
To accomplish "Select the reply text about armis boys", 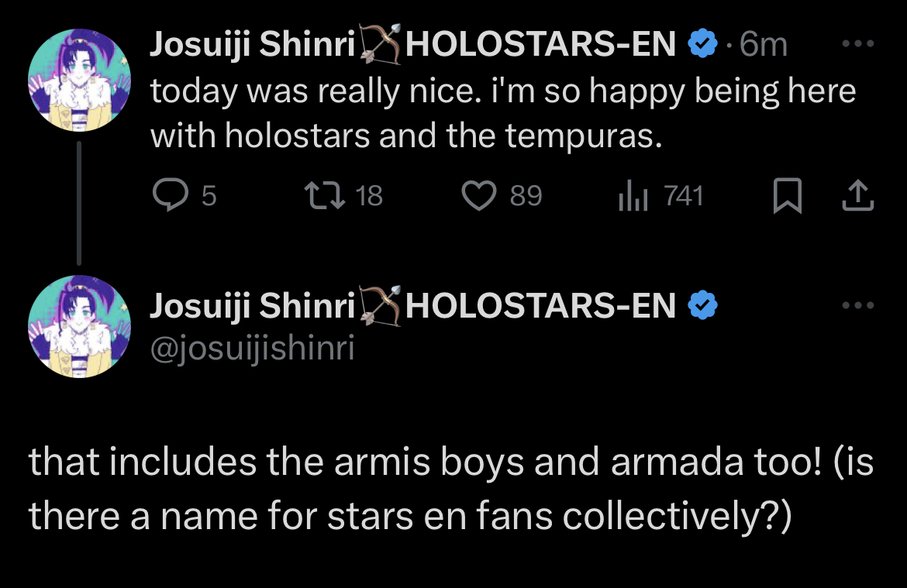I will pyautogui.click(x=450, y=489).
